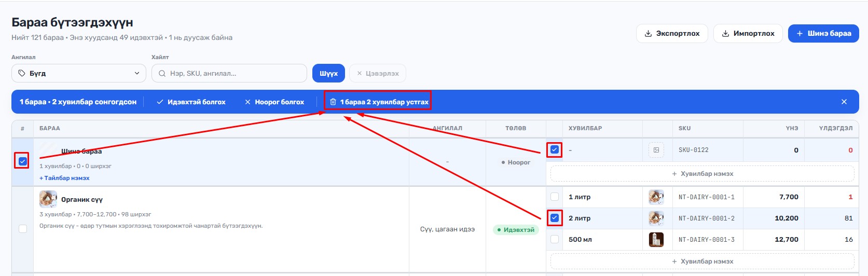Viewport: 868px width, 276px height.
Task: Check the 1 литр variant checkbox
Action: [555, 197]
